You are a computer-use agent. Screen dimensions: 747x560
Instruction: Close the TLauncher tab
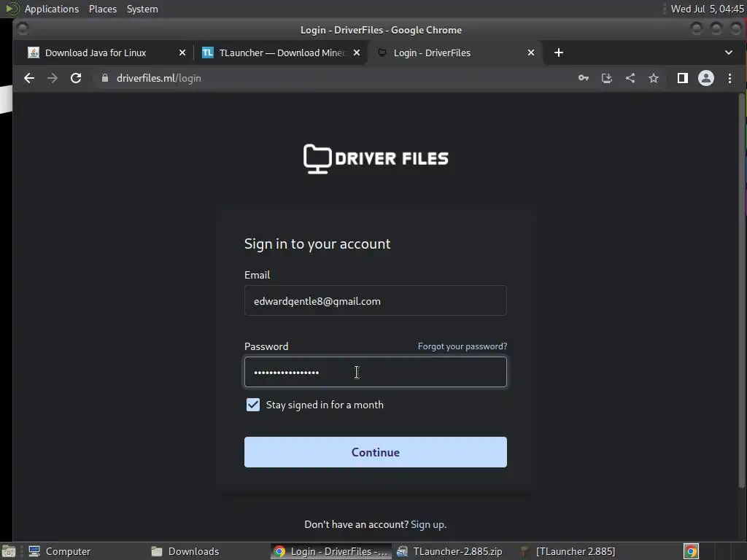point(356,52)
